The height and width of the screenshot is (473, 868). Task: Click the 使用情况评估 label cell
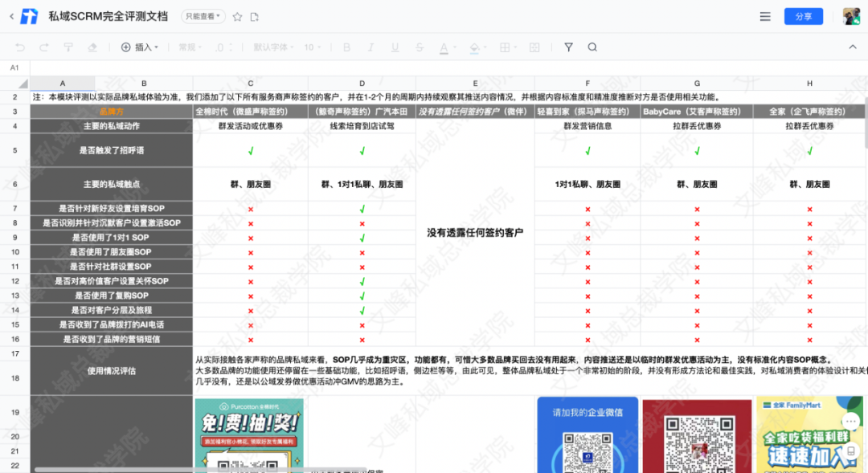111,371
